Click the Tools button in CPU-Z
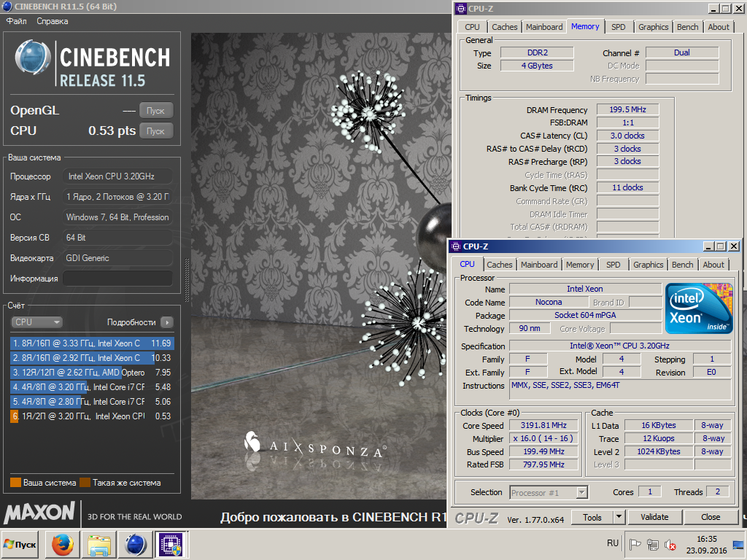Screen dimensions: 747x560 (x=592, y=517)
